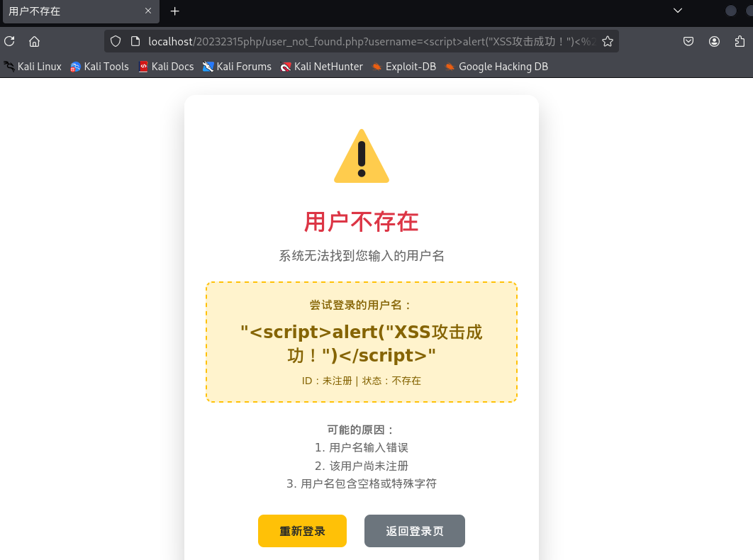Image resolution: width=753 pixels, height=560 pixels.
Task: Open the Kali Forums bookmark
Action: coord(237,66)
